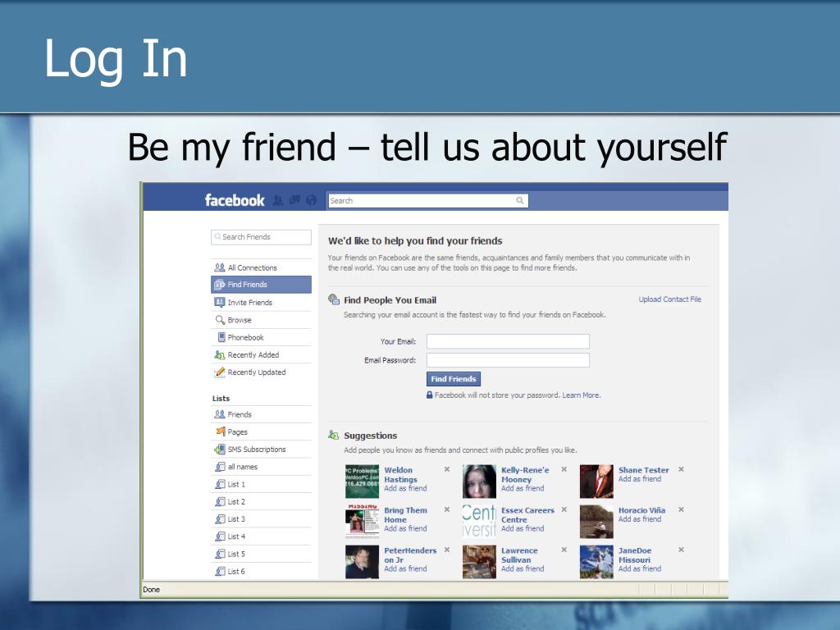Image resolution: width=840 pixels, height=630 pixels.
Task: Open Recently Added
Action: coord(261,354)
